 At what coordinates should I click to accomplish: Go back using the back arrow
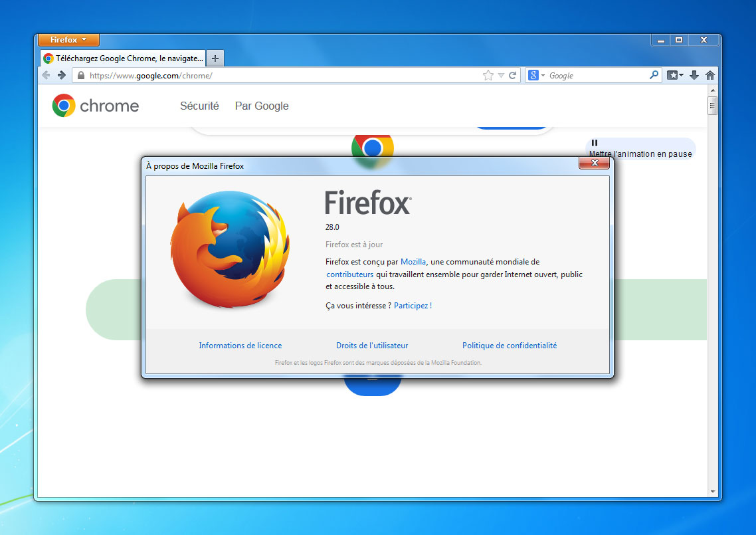pos(47,75)
